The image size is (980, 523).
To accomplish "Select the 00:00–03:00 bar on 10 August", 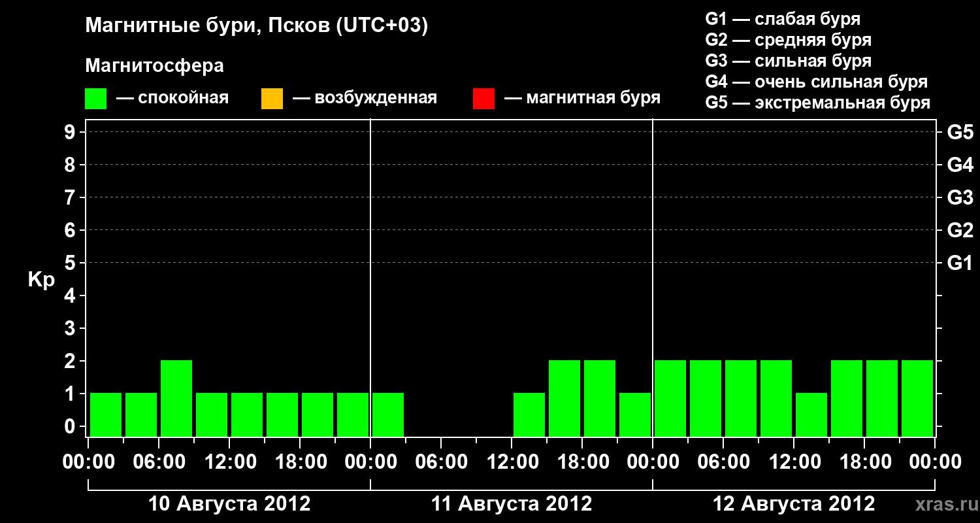I will click(x=106, y=414).
